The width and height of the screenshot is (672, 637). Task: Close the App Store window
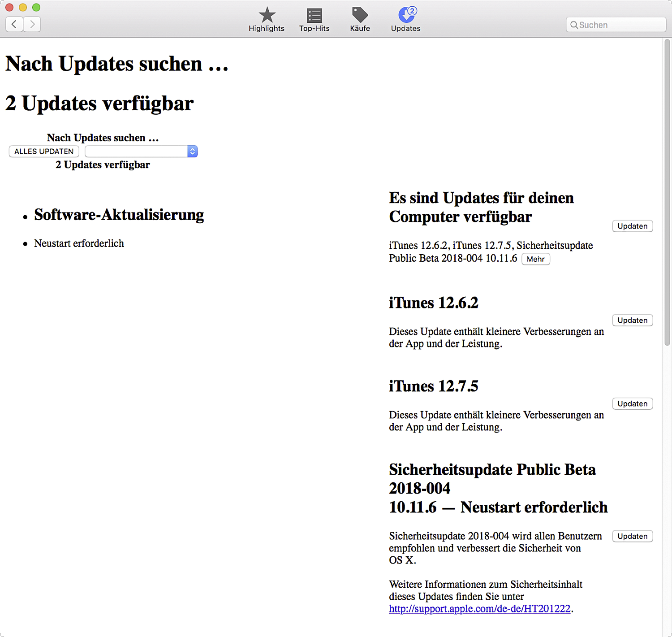(9, 7)
